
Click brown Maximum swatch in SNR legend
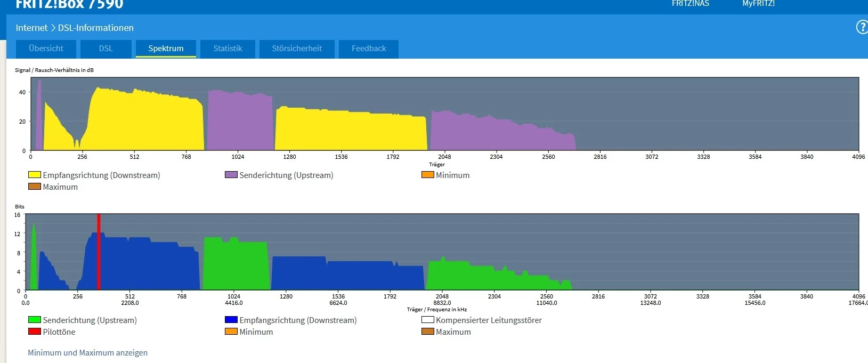pos(35,187)
